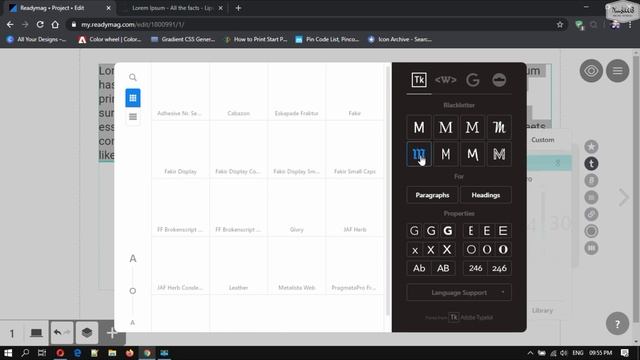The width and height of the screenshot is (640, 360).
Task: Toggle heavy weight bold G property
Action: (448, 231)
